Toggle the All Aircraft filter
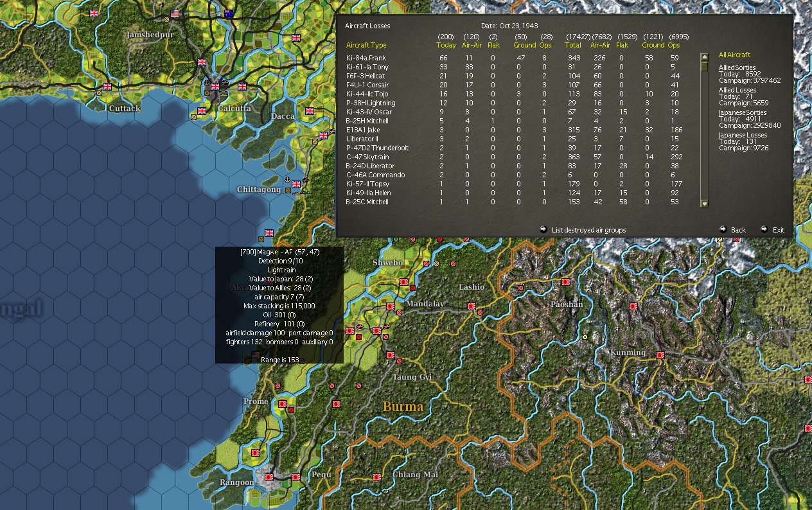812x510 pixels. coord(734,55)
